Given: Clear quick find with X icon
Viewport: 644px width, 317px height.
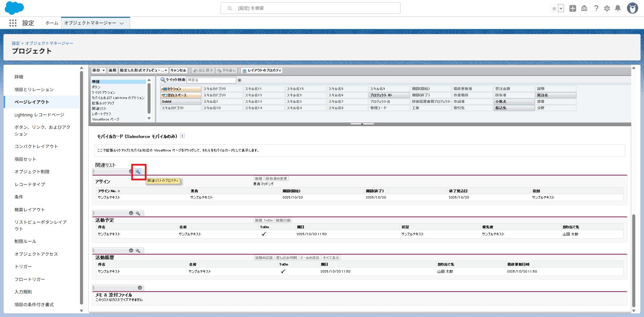Looking at the screenshot, I should [240, 80].
